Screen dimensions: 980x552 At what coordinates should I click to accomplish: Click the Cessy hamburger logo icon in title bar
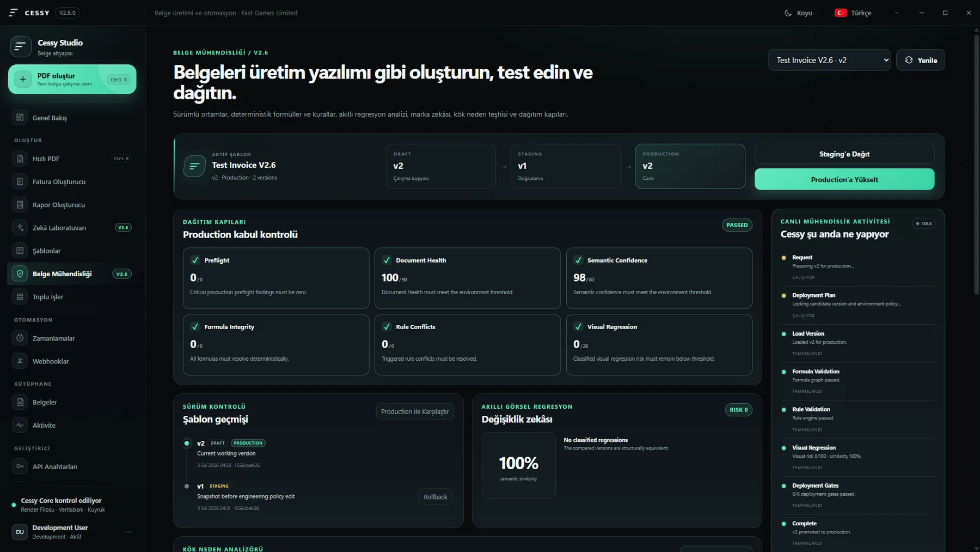click(x=14, y=13)
